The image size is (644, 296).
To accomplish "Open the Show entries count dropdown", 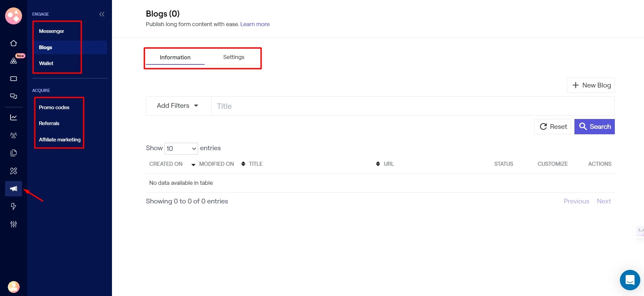I will pyautogui.click(x=181, y=149).
